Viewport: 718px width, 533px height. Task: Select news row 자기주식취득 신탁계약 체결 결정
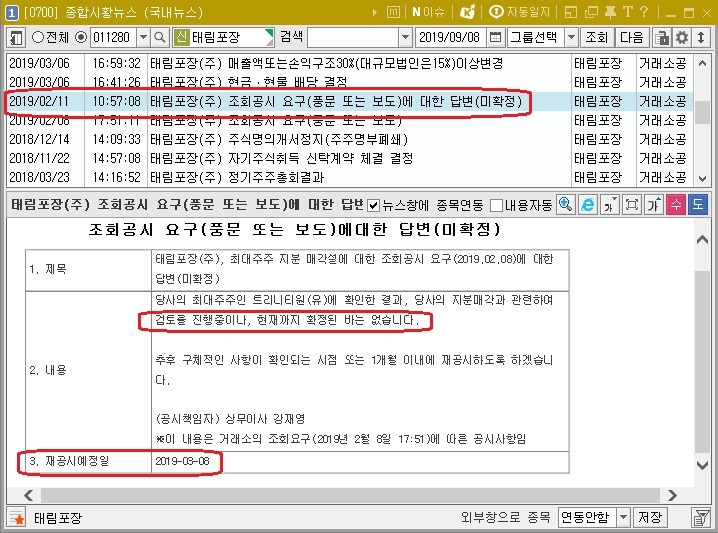coord(349,158)
